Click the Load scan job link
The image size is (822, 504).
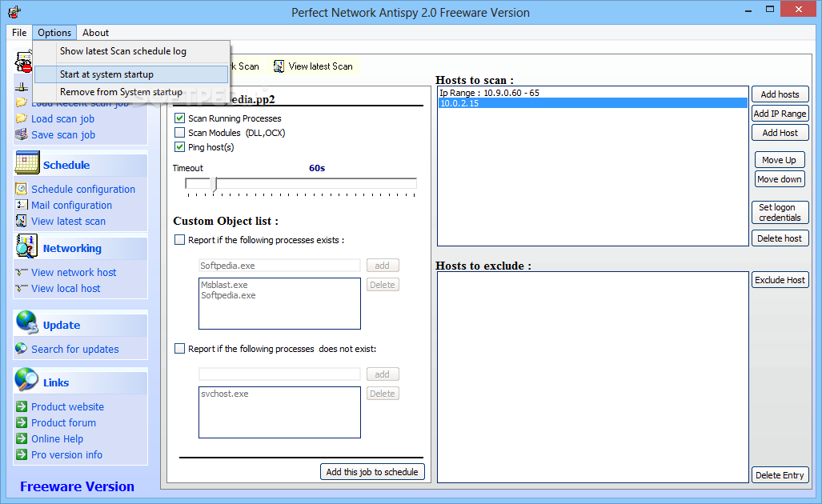[x=63, y=119]
